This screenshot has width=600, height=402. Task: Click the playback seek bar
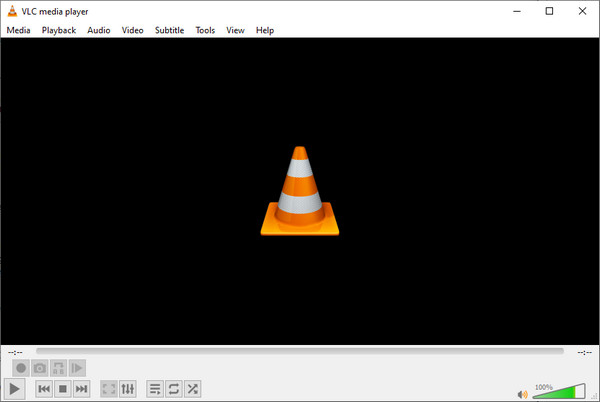pyautogui.click(x=300, y=351)
